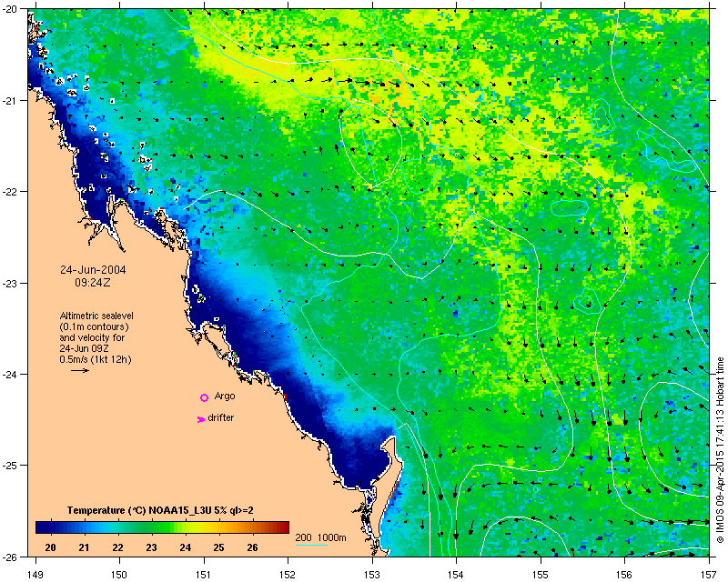Image resolution: width=728 pixels, height=582 pixels.
Task: Select the "09:24Z" time text
Action: click(x=93, y=283)
